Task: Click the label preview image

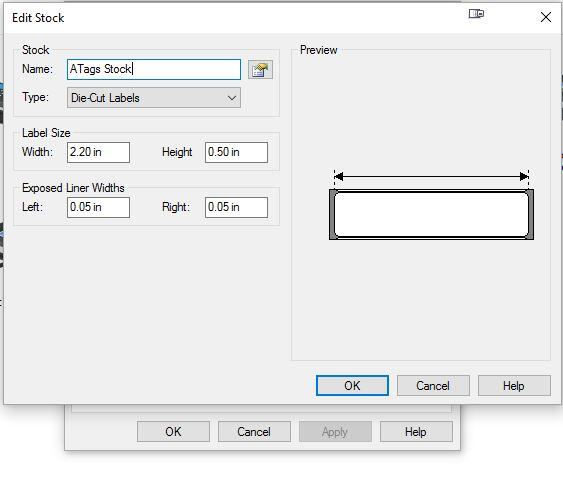Action: click(431, 214)
